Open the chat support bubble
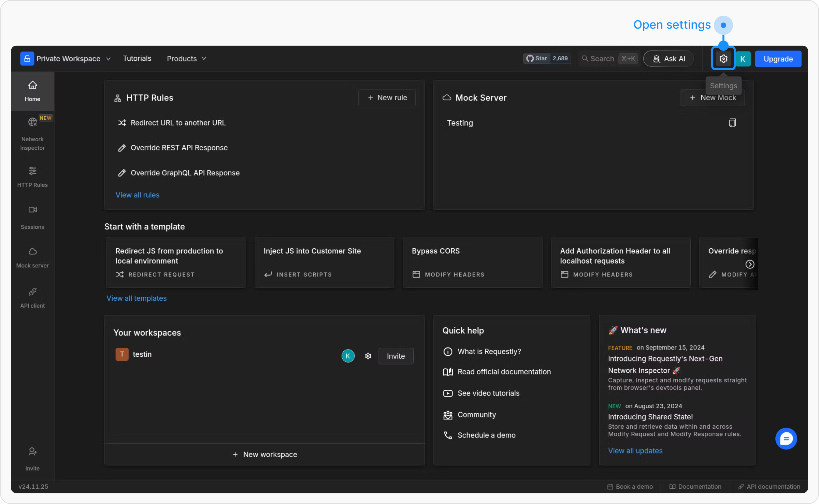This screenshot has width=819, height=504. (786, 439)
